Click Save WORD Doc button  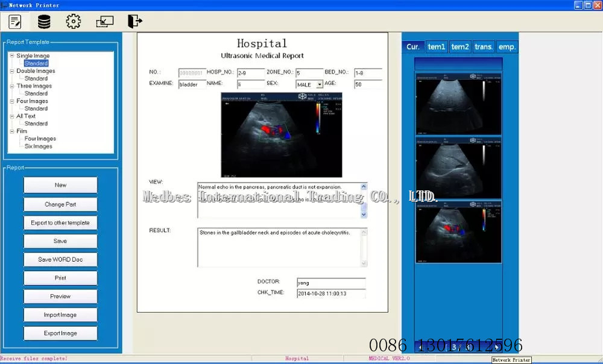pyautogui.click(x=60, y=260)
